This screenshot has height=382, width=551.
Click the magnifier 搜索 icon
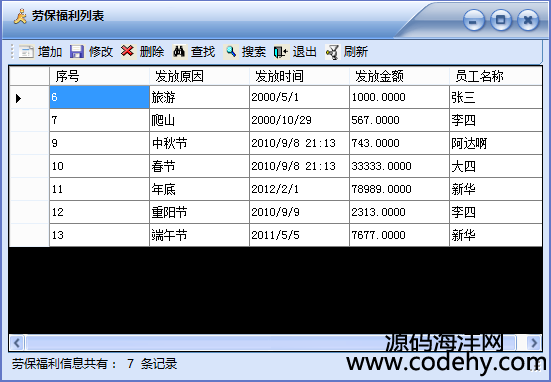(230, 52)
